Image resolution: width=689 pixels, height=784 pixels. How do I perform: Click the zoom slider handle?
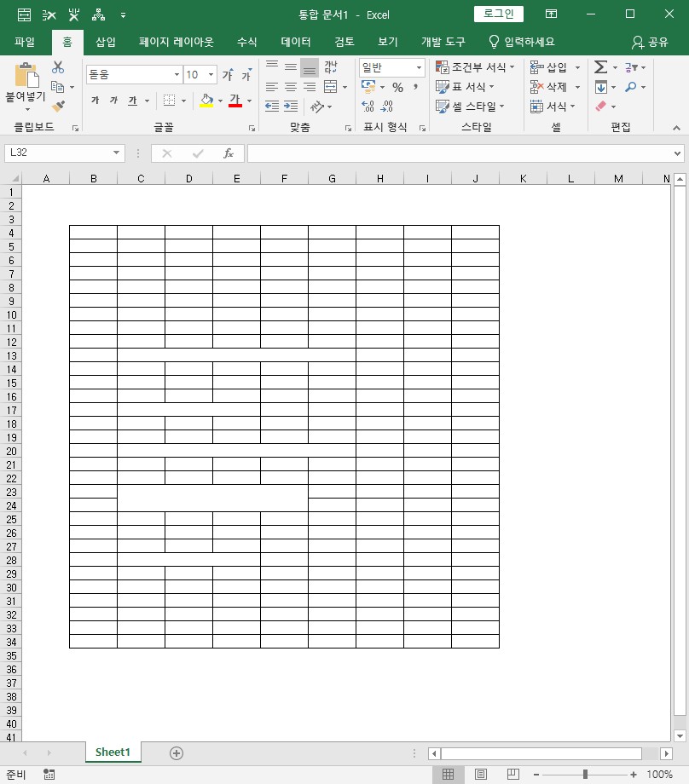pos(585,775)
